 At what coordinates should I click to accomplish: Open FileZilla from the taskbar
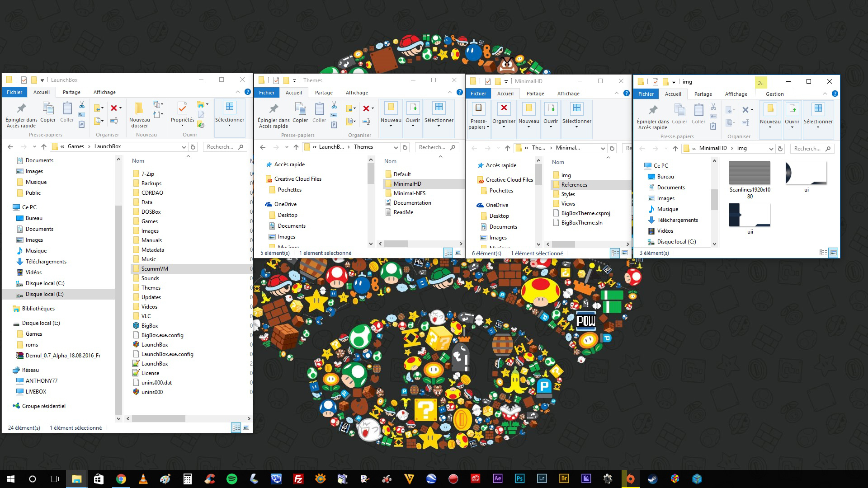click(298, 479)
